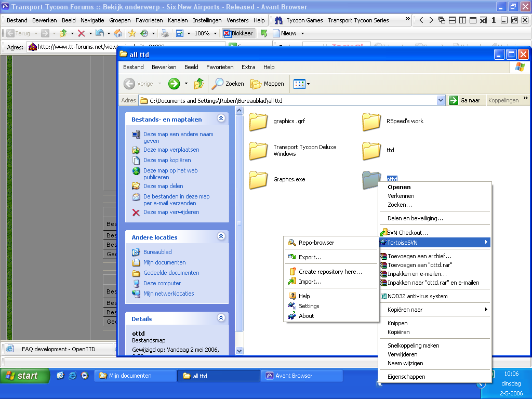Select the ttd folder icon

point(371,151)
